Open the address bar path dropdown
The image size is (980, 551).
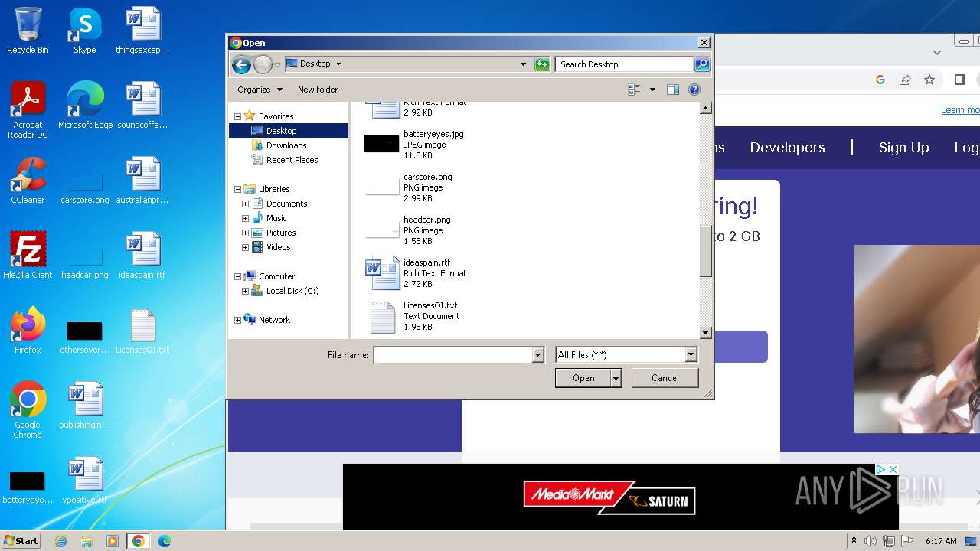click(x=523, y=64)
